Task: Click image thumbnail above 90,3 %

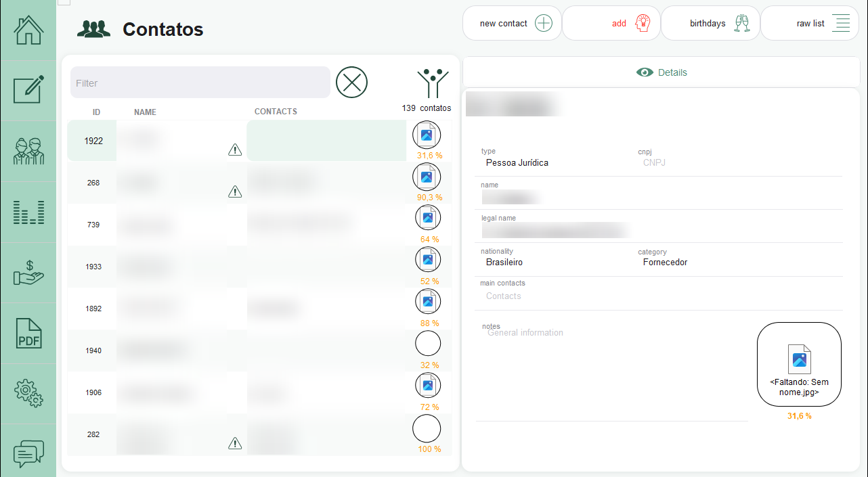Action: pyautogui.click(x=427, y=177)
